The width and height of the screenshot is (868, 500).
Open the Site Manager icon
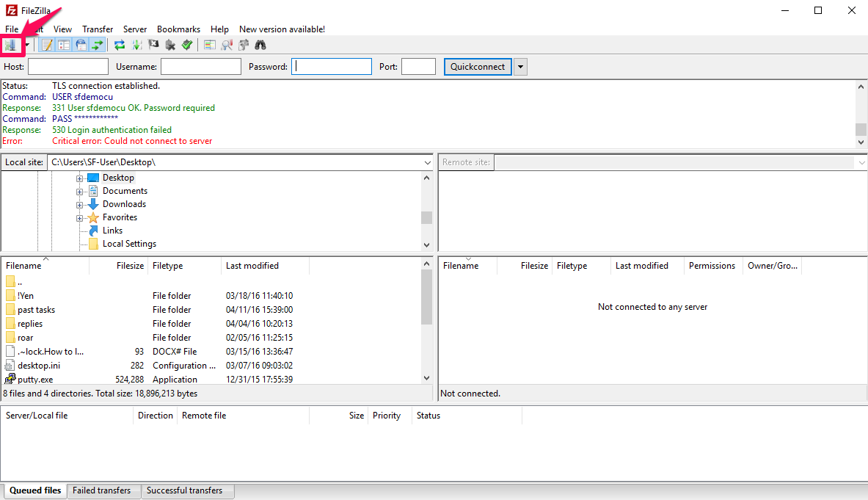[10, 45]
